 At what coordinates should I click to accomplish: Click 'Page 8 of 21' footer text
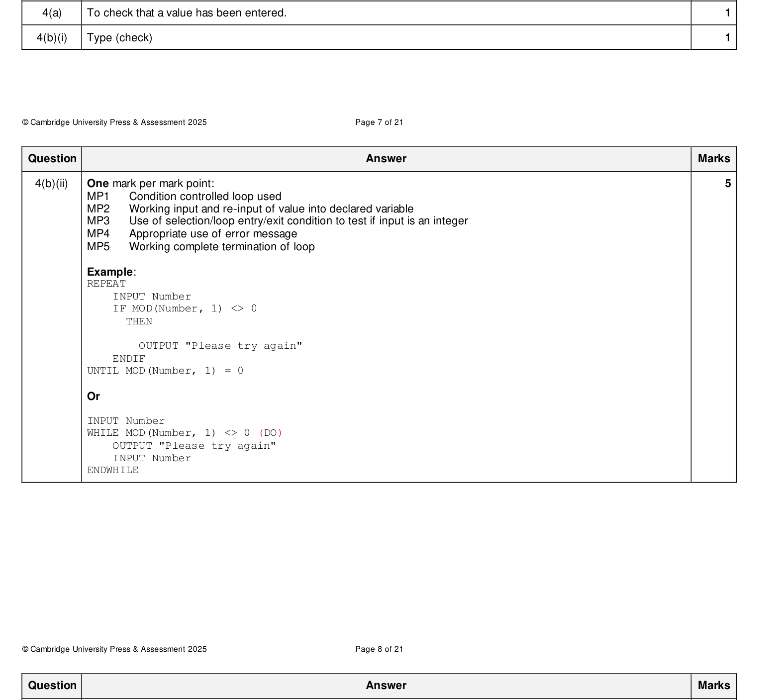pos(379,649)
